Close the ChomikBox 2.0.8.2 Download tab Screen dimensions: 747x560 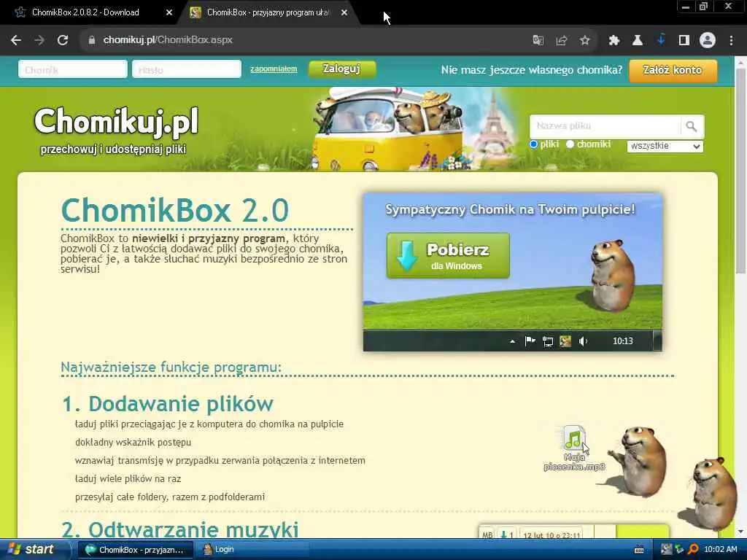click(169, 13)
